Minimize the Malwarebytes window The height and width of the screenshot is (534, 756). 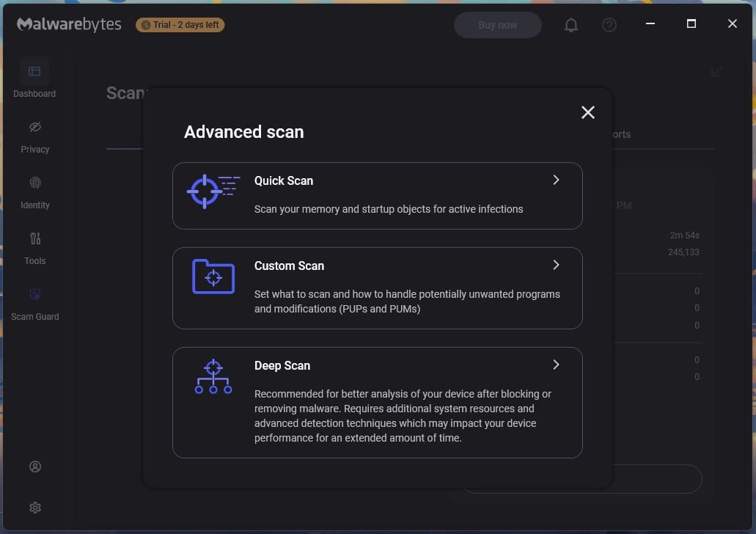click(x=650, y=23)
